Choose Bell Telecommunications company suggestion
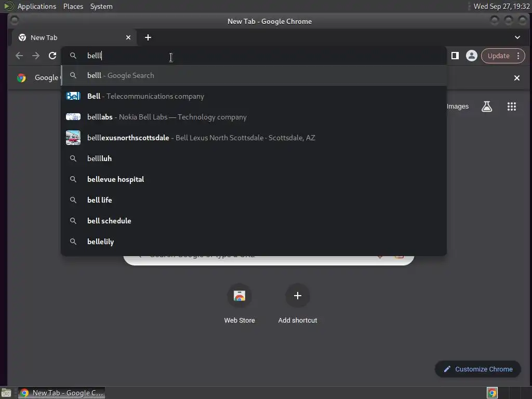This screenshot has height=399, width=532. pos(254,96)
